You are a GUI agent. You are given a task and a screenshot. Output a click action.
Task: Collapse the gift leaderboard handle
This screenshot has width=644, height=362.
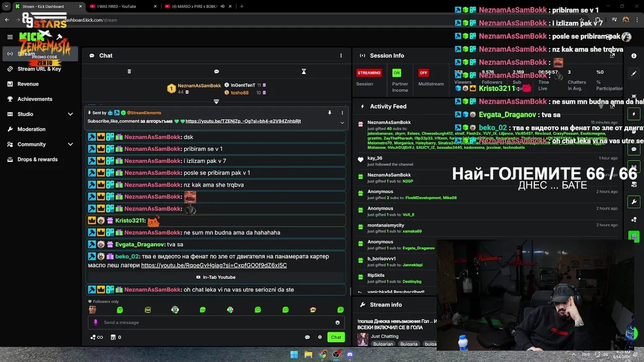(216, 102)
